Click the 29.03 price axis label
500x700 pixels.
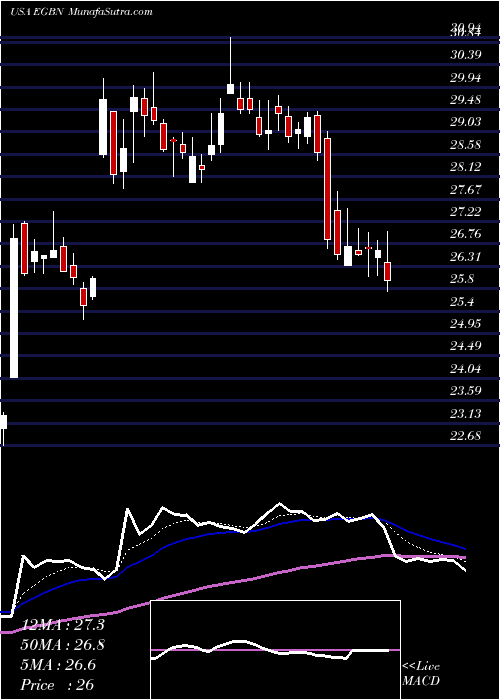point(465,122)
